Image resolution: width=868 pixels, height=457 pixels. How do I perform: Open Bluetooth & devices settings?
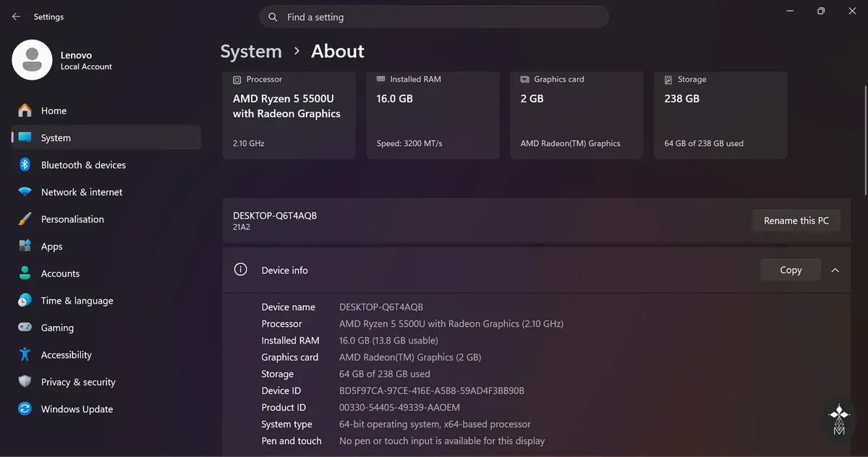click(106, 165)
